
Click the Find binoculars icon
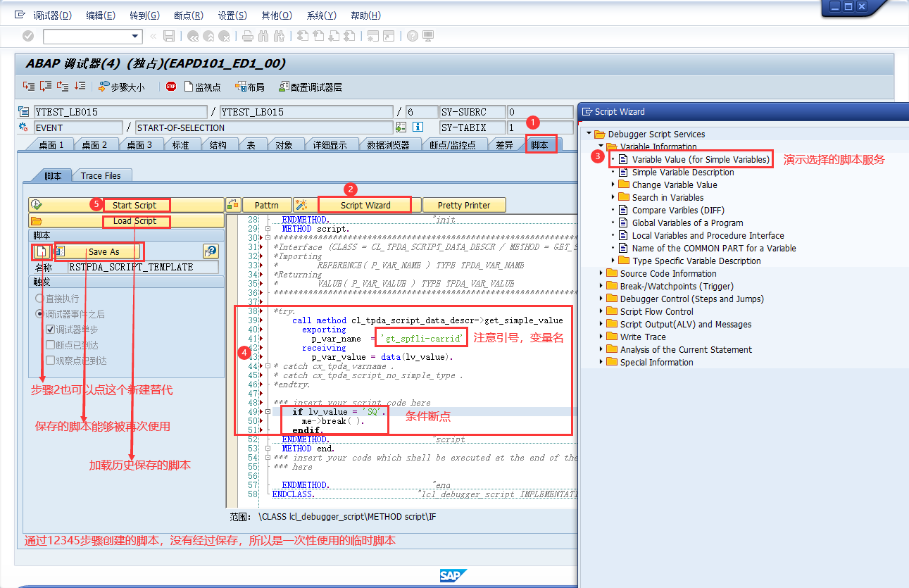pos(263,36)
